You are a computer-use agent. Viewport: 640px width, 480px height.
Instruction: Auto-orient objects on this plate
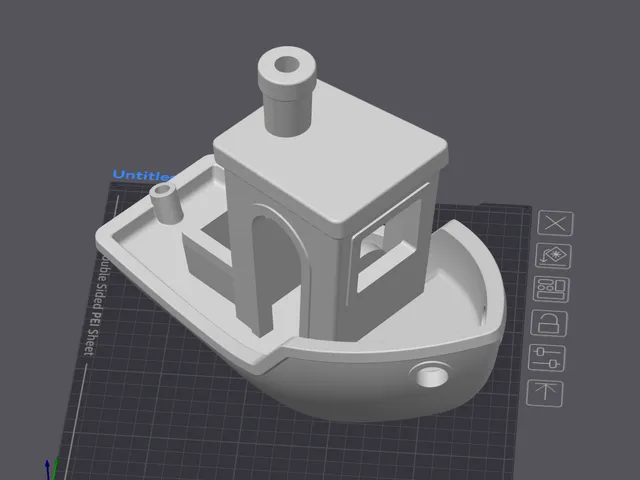pyautogui.click(x=553, y=256)
